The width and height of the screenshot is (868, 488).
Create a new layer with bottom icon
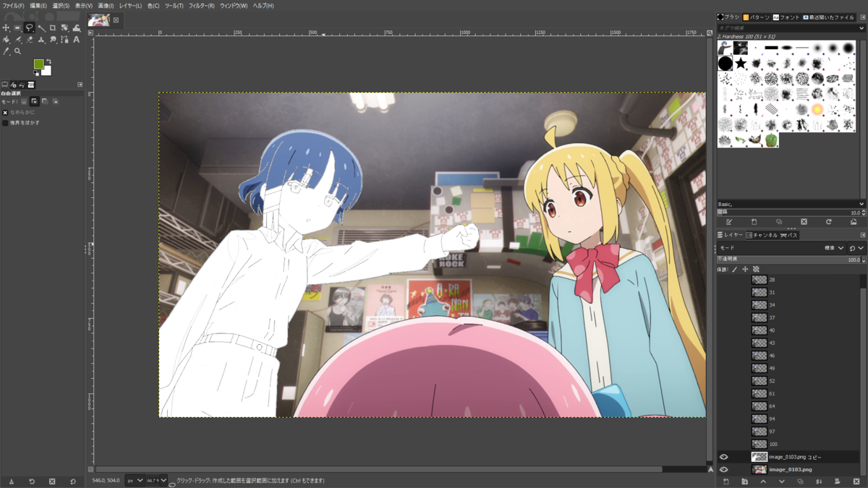pyautogui.click(x=726, y=481)
